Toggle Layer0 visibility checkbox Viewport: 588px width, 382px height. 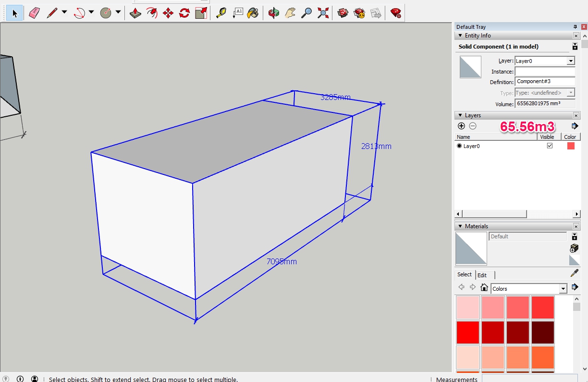[x=550, y=146]
